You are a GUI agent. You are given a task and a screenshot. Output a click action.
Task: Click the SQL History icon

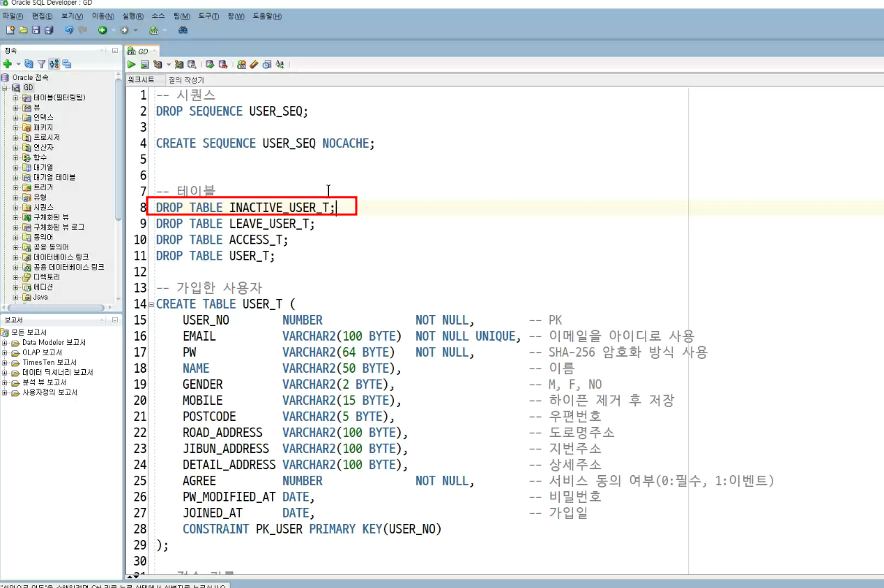(267, 64)
